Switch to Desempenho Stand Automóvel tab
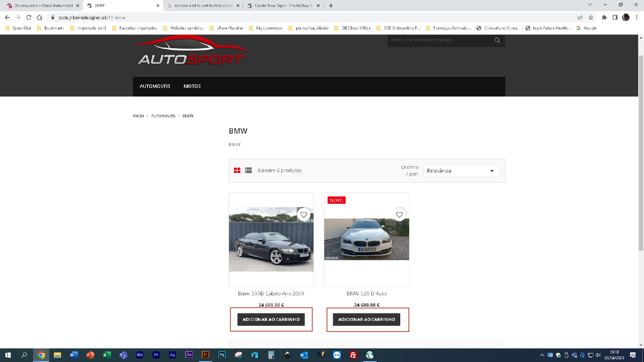Image resolution: width=644 pixels, height=362 pixels. coord(43,5)
